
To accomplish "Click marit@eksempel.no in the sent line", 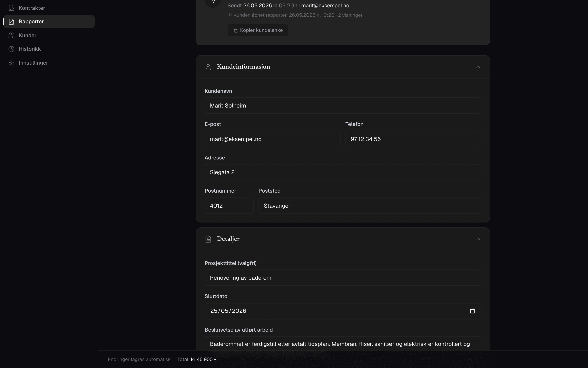I will [325, 6].
